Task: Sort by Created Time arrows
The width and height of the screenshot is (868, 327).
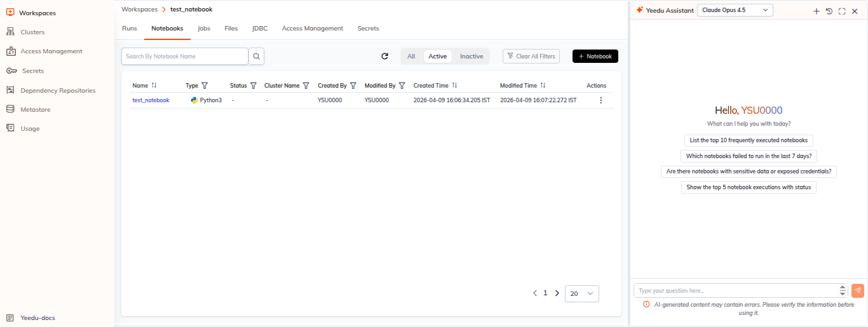Action: [x=454, y=85]
